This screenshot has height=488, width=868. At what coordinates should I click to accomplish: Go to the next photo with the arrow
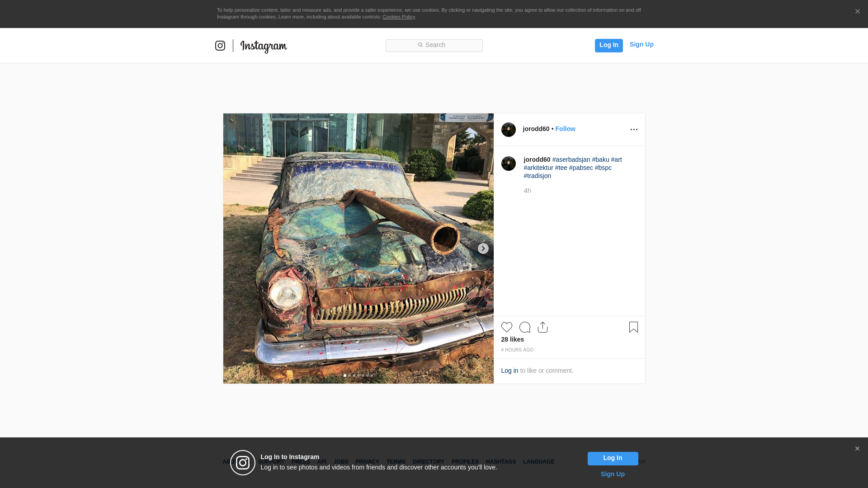tap(483, 249)
